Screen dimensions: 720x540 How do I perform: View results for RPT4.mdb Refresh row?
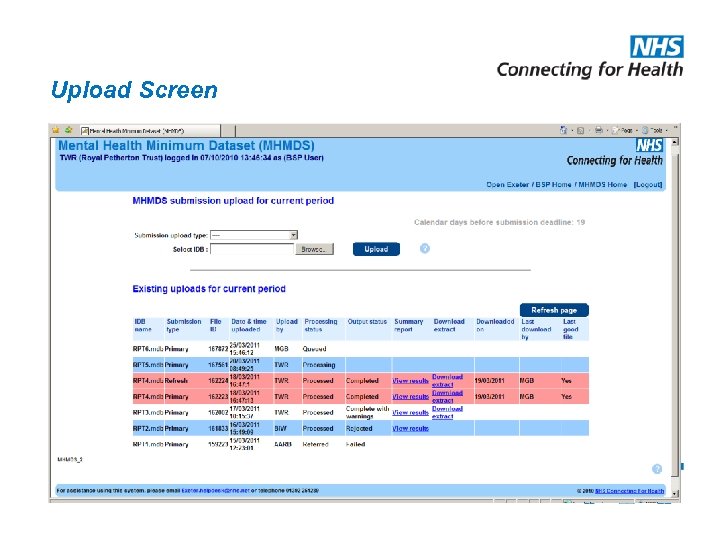[410, 381]
